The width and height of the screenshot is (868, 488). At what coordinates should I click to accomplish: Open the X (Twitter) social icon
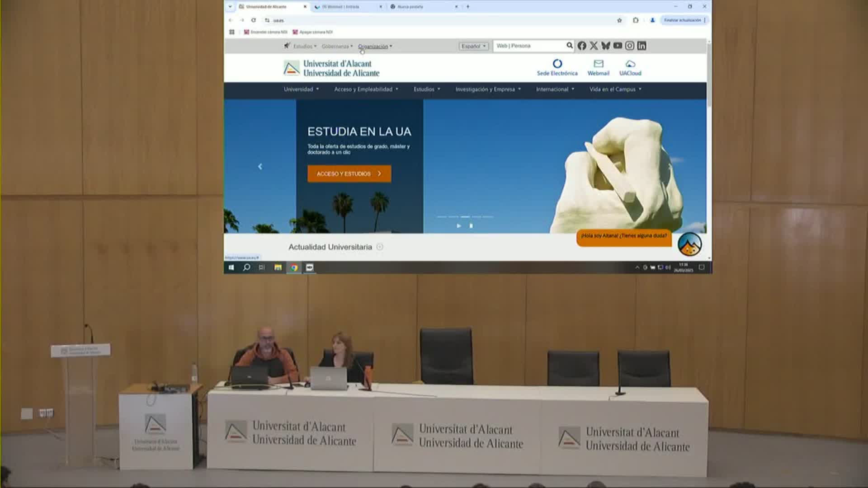click(594, 46)
